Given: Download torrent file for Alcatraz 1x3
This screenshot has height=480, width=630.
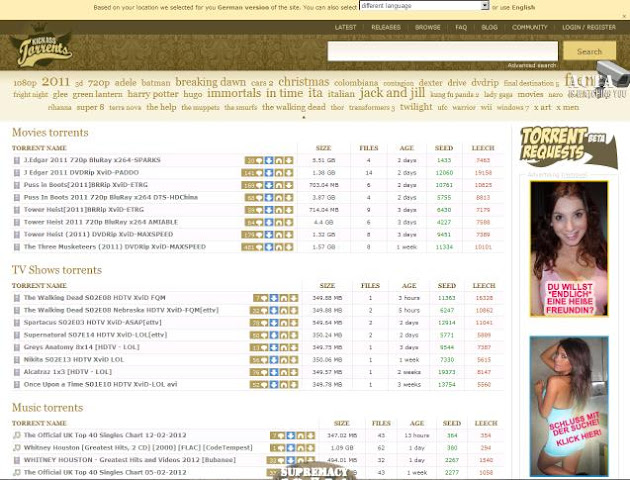Looking at the screenshot, I should (294, 372).
